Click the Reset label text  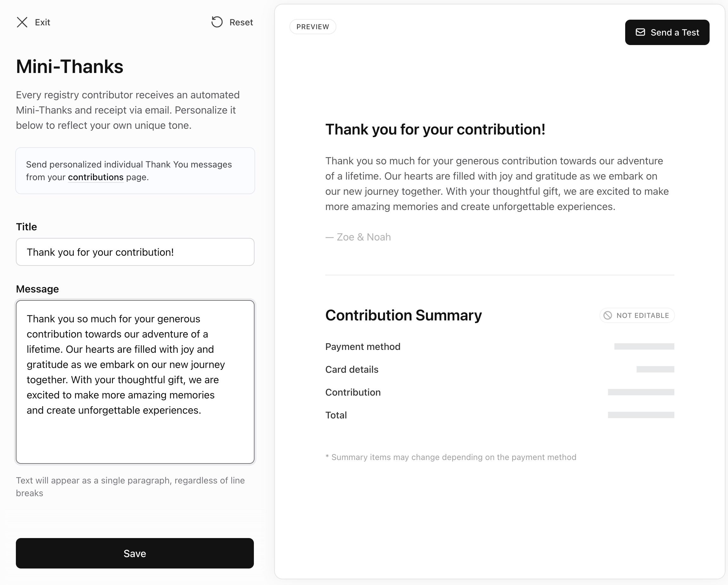pyautogui.click(x=241, y=22)
